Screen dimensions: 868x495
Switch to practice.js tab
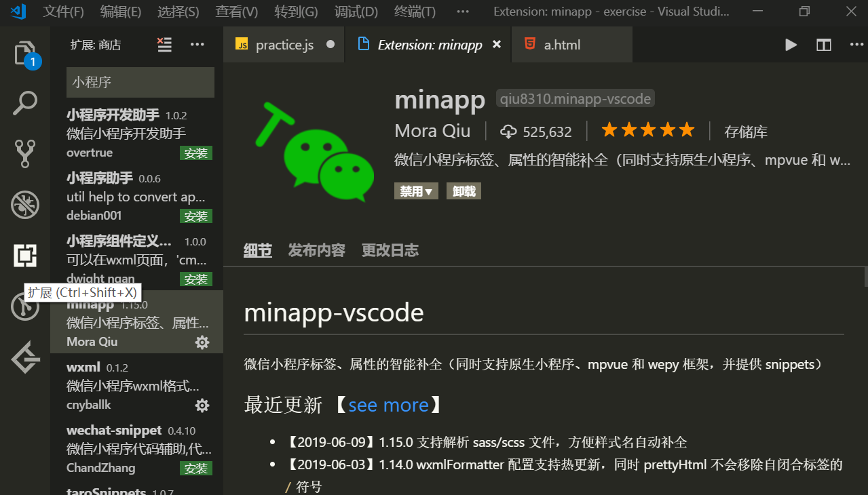click(284, 45)
